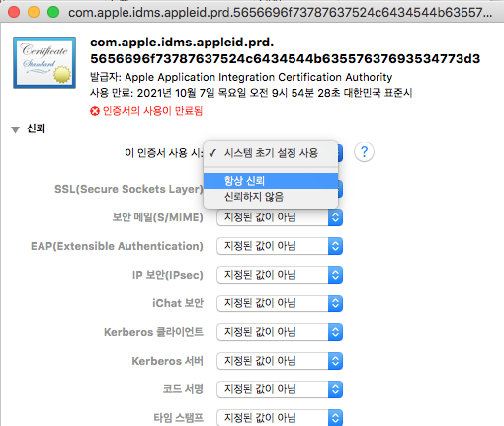Screen dimensions: 504x426
Task: Click the 이 인증서 사용 시 label
Action: tap(164, 153)
